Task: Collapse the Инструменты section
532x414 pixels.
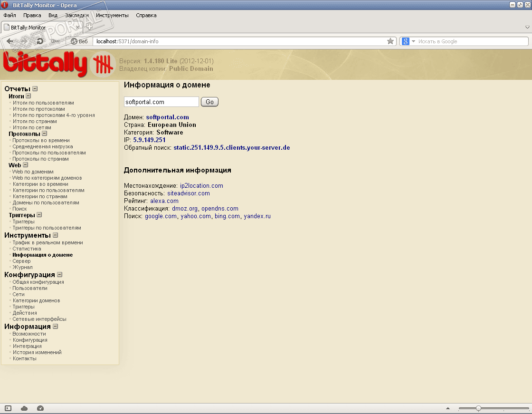Action: (x=55, y=235)
